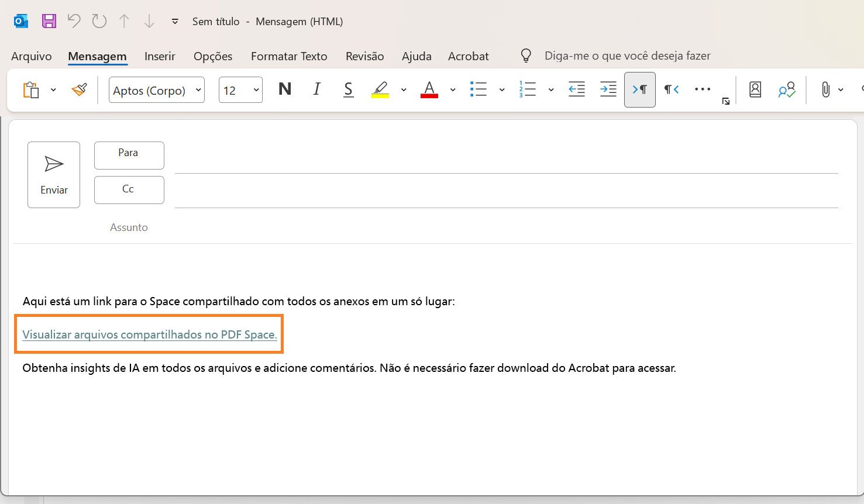Open the Quick Access Toolbar customization dropdown
Screen dimensions: 864x504
coord(174,22)
